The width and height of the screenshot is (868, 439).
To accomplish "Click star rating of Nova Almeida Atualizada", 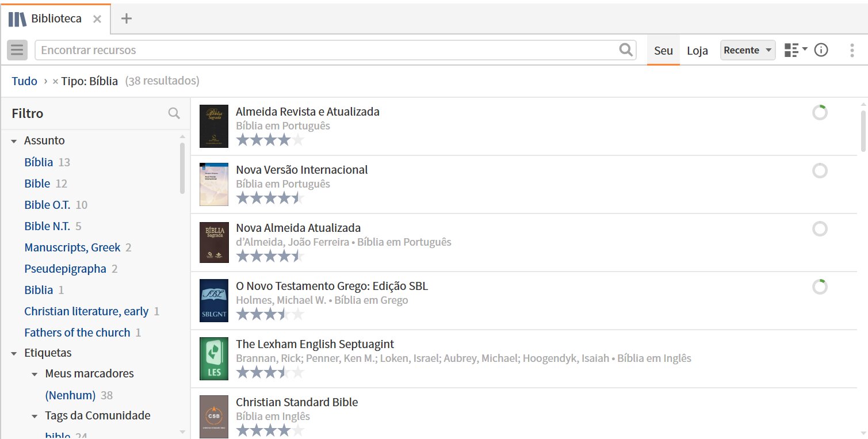I will coord(270,256).
